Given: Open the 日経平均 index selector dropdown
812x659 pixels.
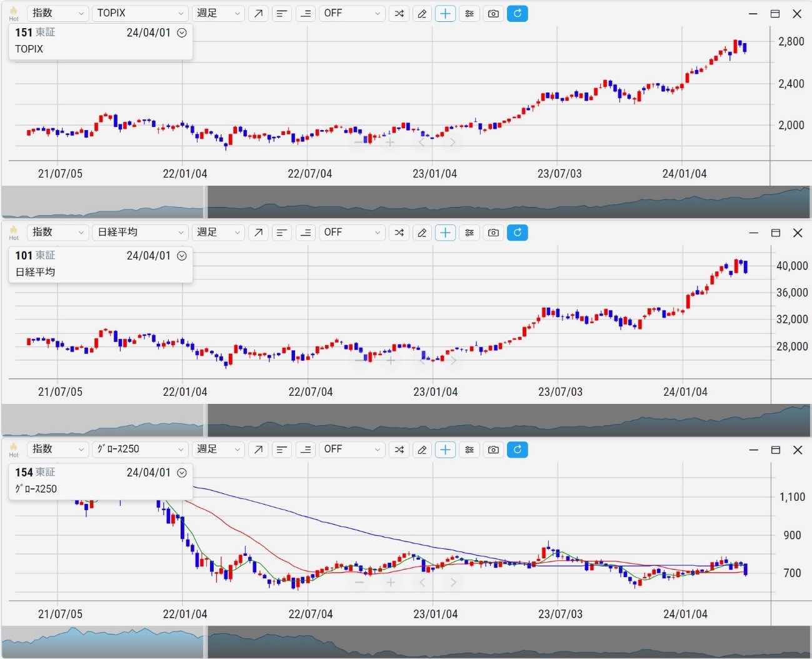Looking at the screenshot, I should tap(140, 233).
